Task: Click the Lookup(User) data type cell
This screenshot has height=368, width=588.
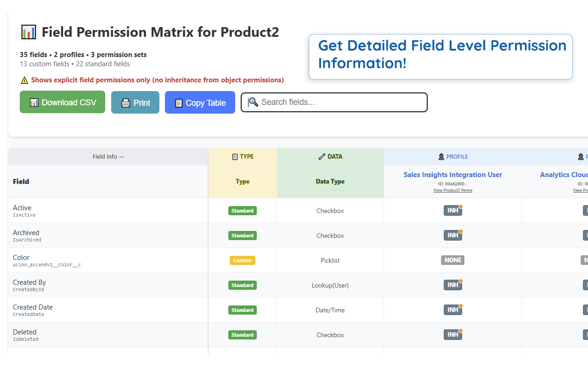Action: tap(330, 285)
